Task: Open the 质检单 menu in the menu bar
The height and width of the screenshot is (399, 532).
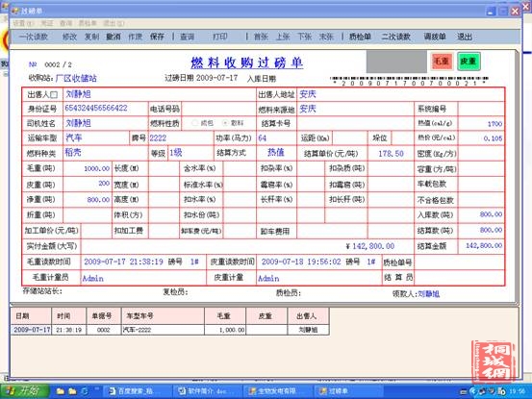Action: point(88,23)
